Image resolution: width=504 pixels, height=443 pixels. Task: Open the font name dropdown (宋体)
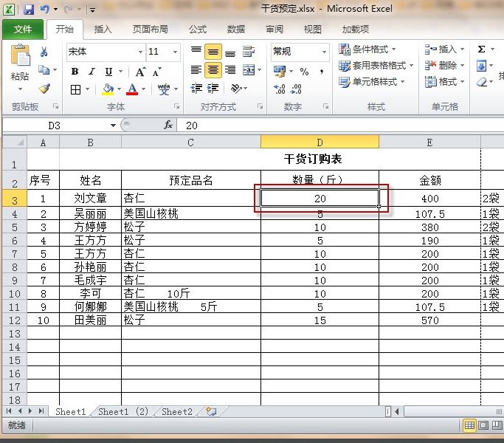click(140, 52)
